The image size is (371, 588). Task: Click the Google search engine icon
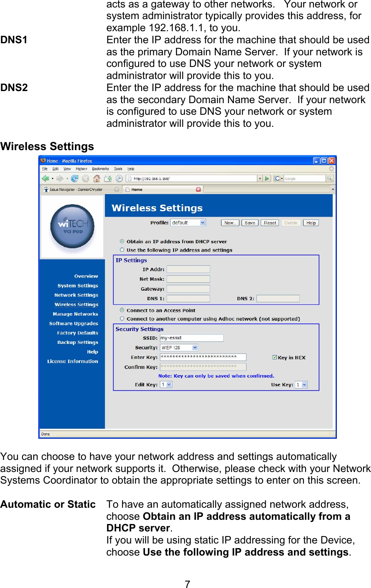(277, 178)
